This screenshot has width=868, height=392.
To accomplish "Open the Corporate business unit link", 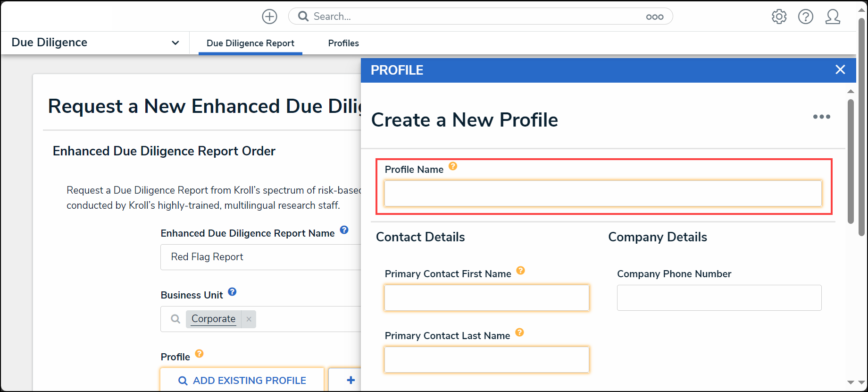I will click(x=213, y=319).
